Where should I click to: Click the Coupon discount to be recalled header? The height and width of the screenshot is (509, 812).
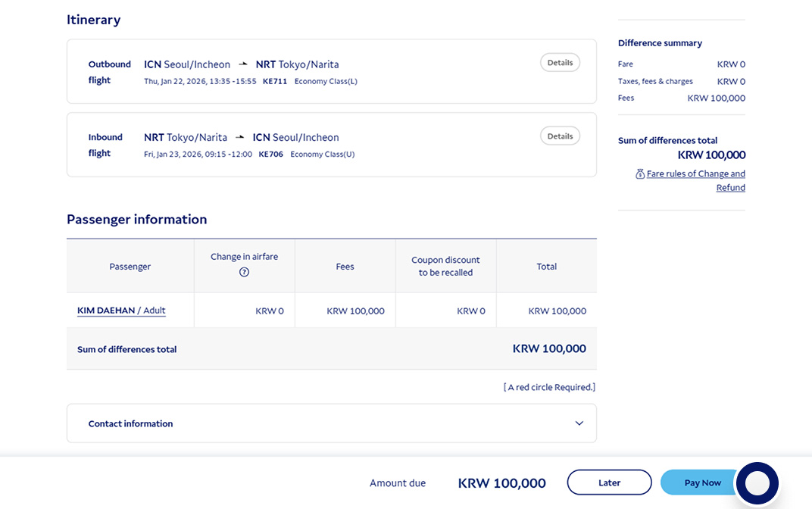pyautogui.click(x=445, y=266)
